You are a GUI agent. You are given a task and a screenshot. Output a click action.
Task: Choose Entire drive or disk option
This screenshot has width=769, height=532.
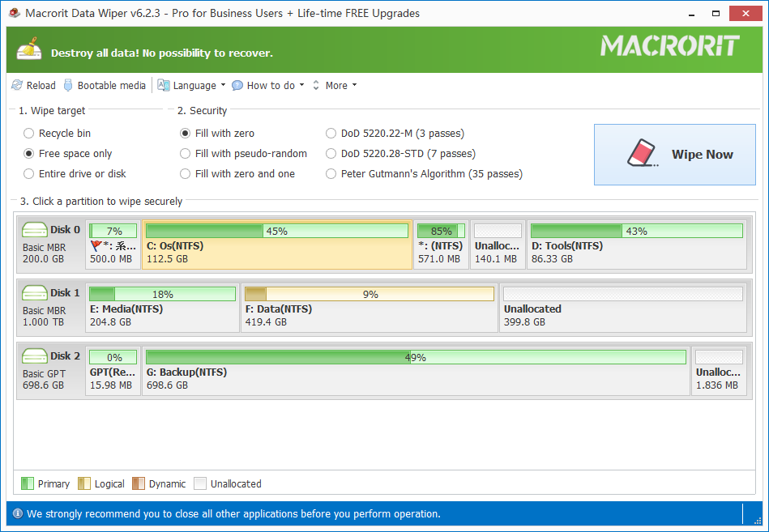[x=29, y=174]
